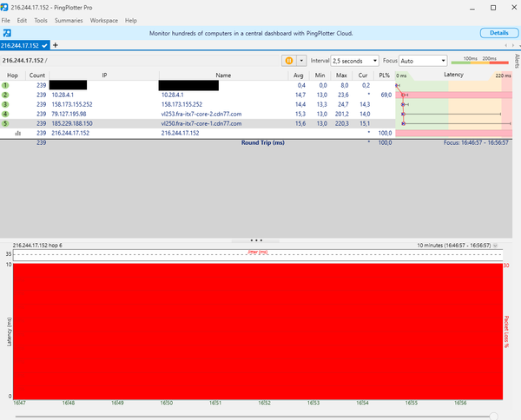Viewport: 521px width, 420px height.
Task: Open the Alerts side panel
Action: tap(517, 62)
